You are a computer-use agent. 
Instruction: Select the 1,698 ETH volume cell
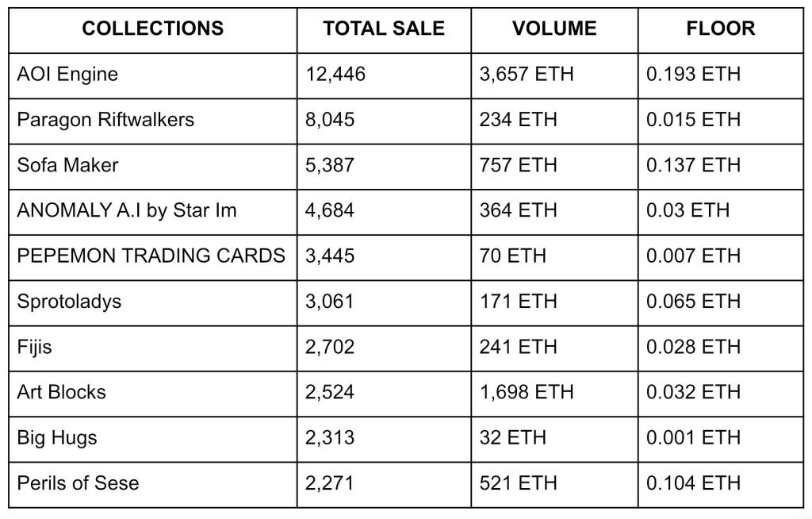tap(527, 392)
